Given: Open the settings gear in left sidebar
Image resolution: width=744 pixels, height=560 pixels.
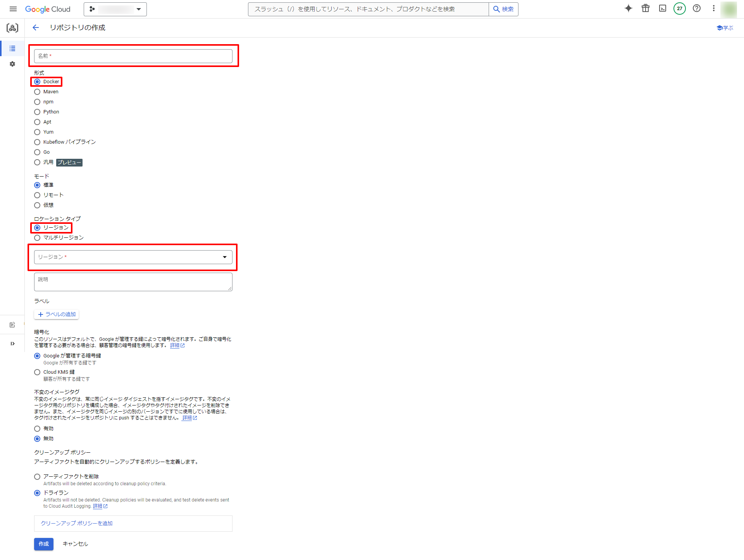Looking at the screenshot, I should [x=12, y=64].
